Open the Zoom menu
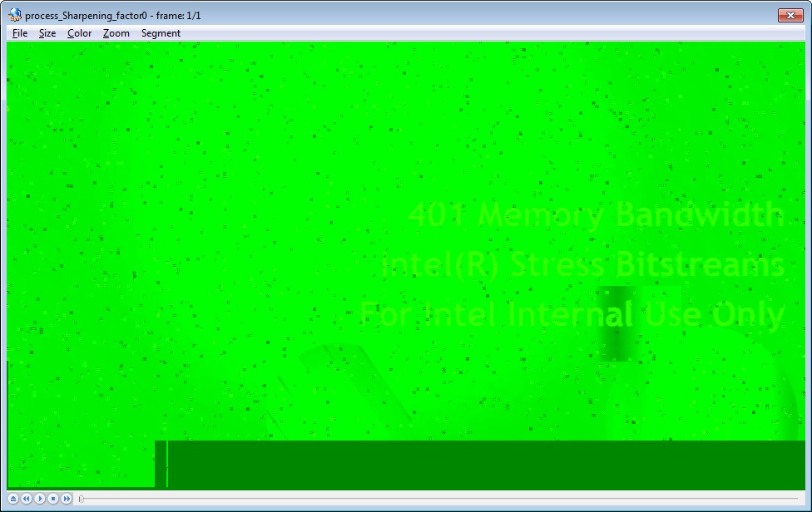The width and height of the screenshot is (812, 512). pyautogui.click(x=116, y=33)
